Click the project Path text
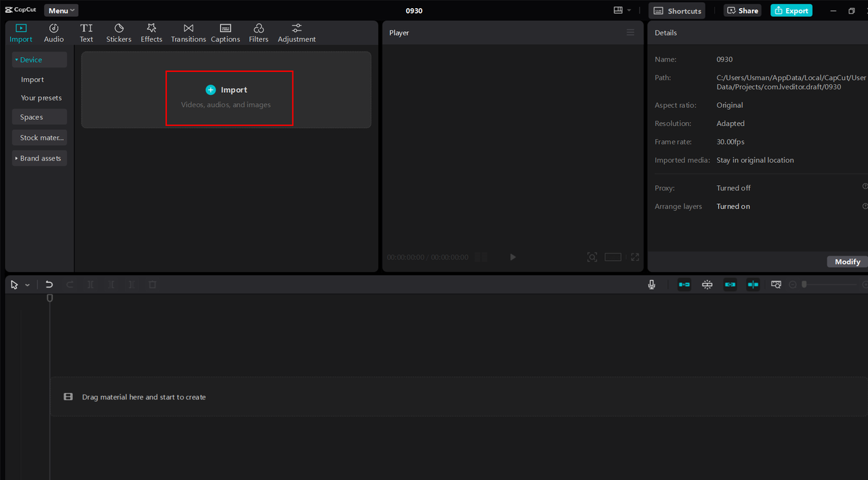This screenshot has height=480, width=868. tap(791, 82)
